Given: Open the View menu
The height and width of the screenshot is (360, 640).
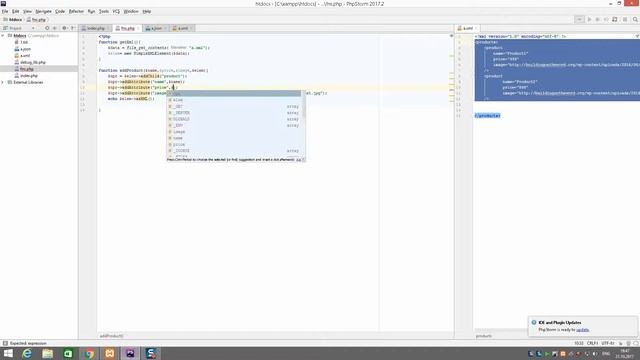Looking at the screenshot, I should (x=27, y=11).
